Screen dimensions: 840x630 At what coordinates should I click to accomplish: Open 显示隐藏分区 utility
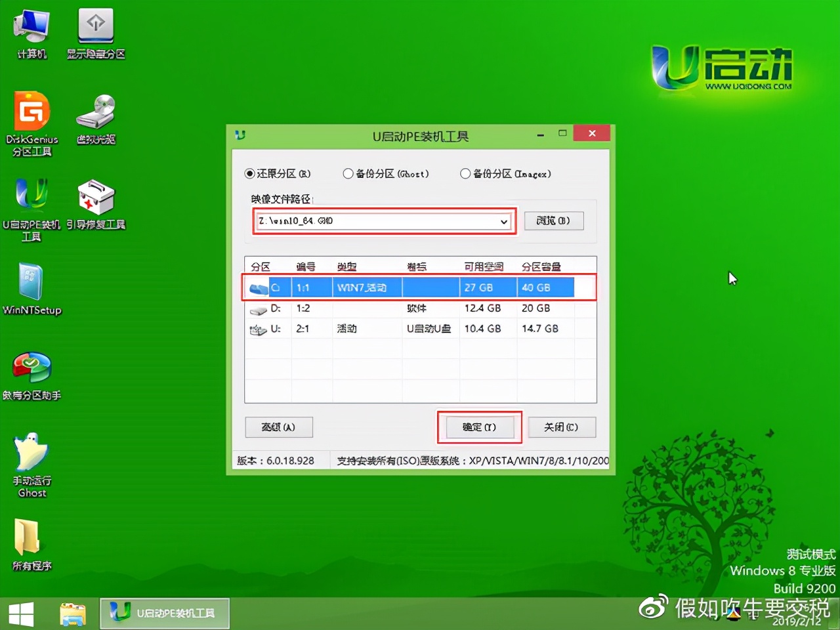(x=96, y=33)
